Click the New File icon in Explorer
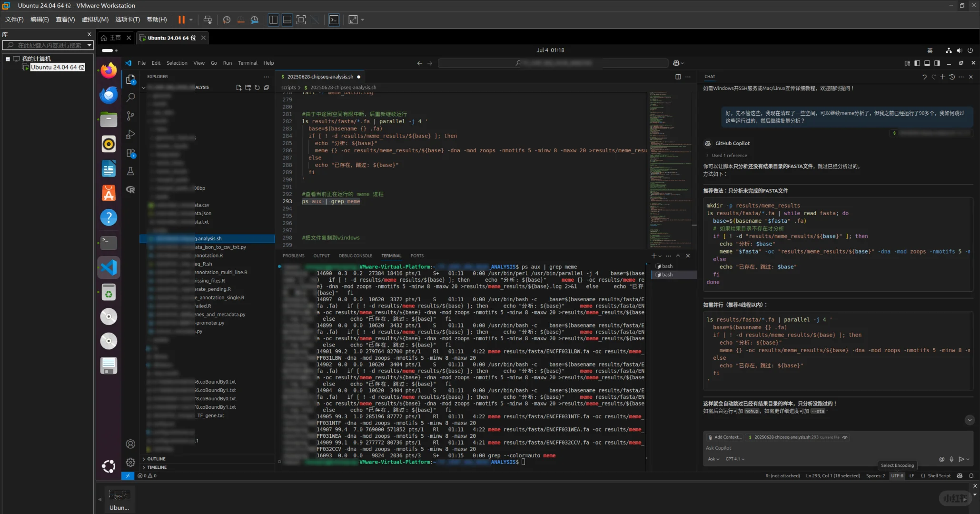This screenshot has width=980, height=514. 239,88
